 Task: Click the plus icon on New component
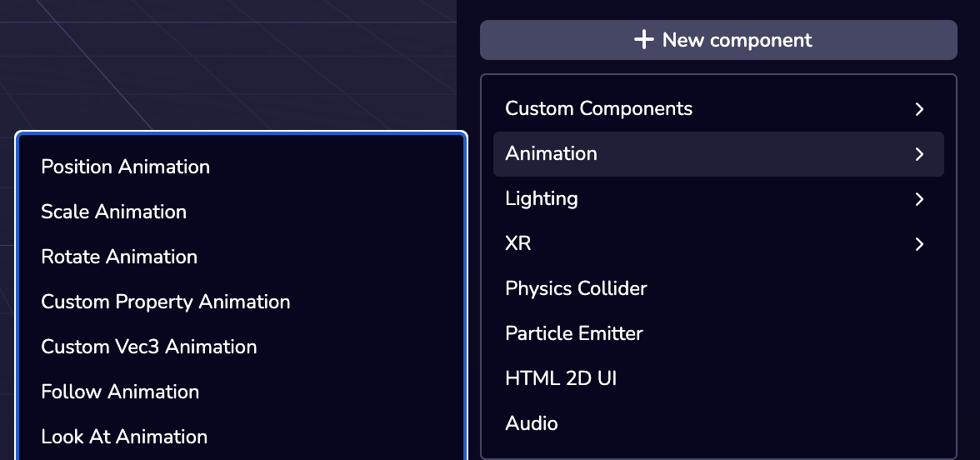pos(643,40)
